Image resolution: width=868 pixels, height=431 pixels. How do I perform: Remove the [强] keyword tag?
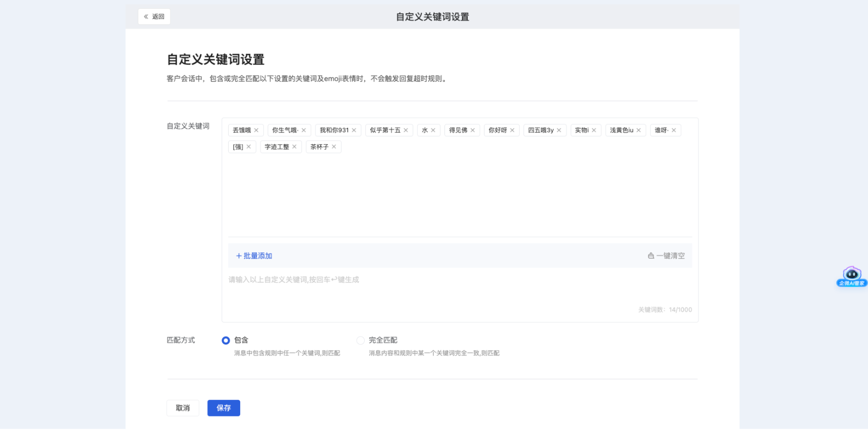click(x=249, y=147)
